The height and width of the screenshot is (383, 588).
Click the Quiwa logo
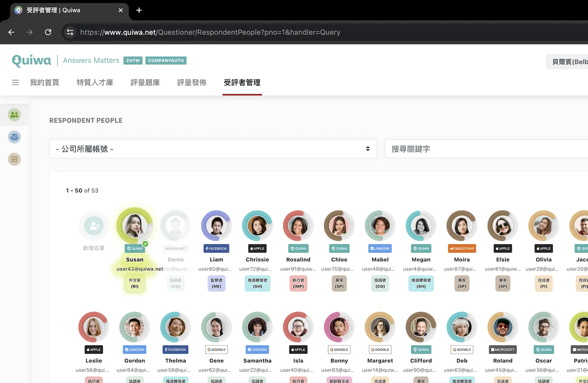(32, 61)
